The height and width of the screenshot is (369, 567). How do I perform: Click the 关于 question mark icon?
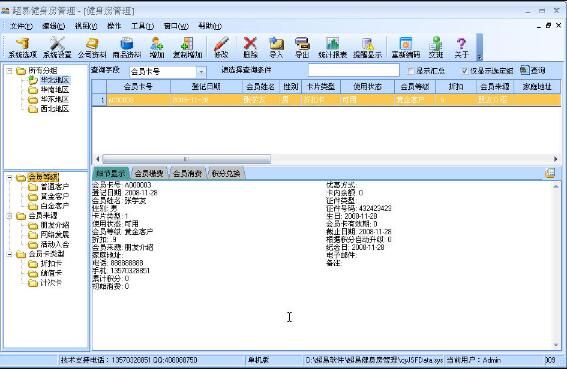click(461, 48)
